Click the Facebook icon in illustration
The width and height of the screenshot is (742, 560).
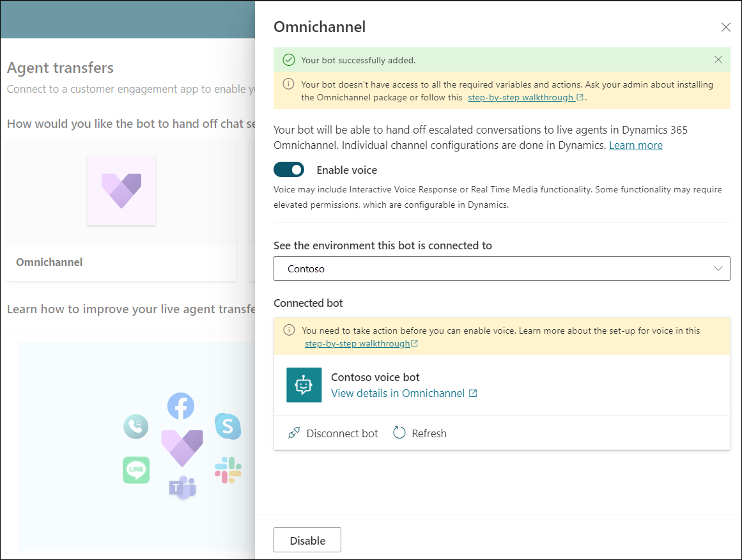(x=181, y=406)
